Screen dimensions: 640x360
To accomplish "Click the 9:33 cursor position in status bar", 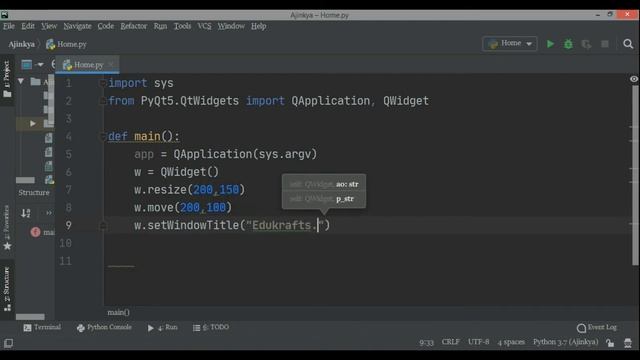I will click(426, 342).
